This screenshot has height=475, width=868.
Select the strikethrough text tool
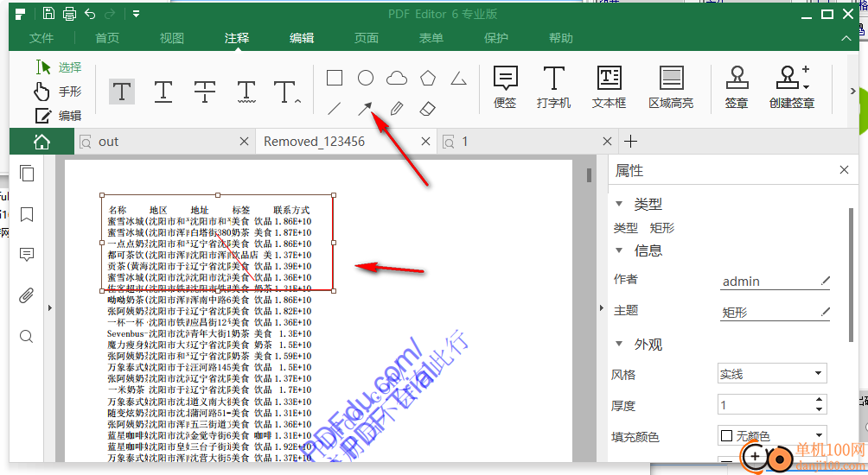point(204,92)
